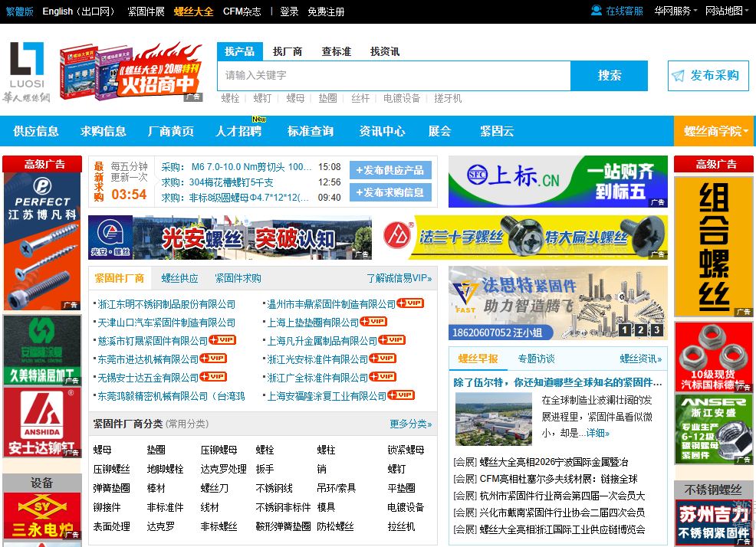The image size is (756, 547).
Task: Switch to the 找厂商 search tab
Action: 288,51
